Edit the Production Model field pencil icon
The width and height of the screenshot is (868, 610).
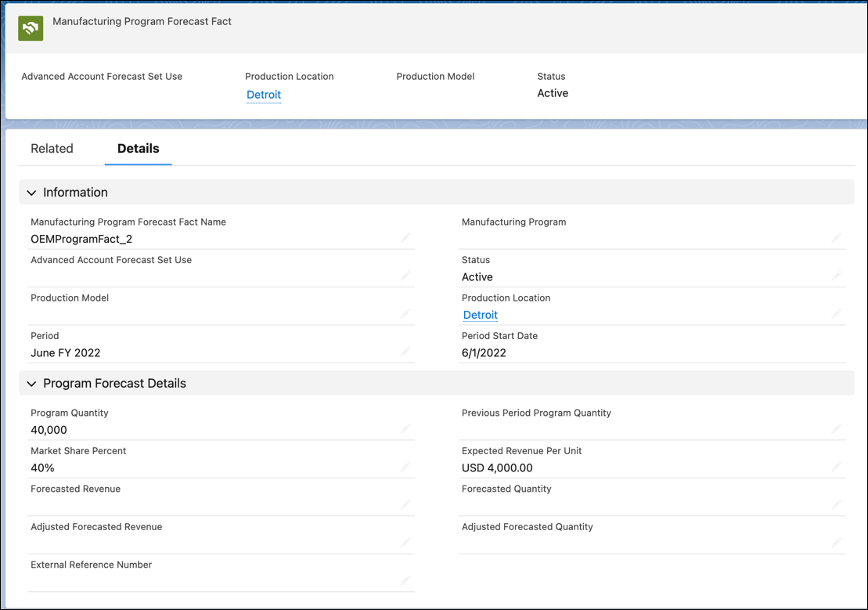point(405,313)
